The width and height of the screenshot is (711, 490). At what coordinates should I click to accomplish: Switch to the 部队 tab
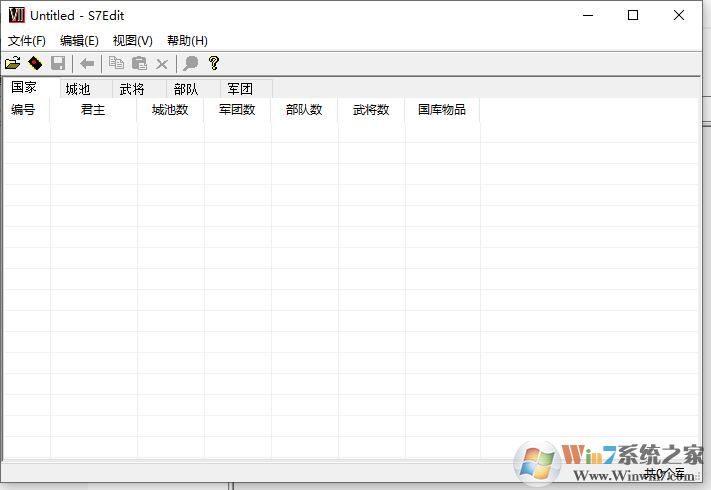[186, 89]
